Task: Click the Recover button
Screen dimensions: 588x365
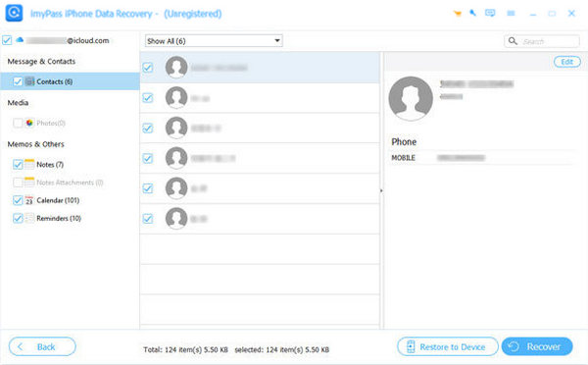Action: point(537,346)
